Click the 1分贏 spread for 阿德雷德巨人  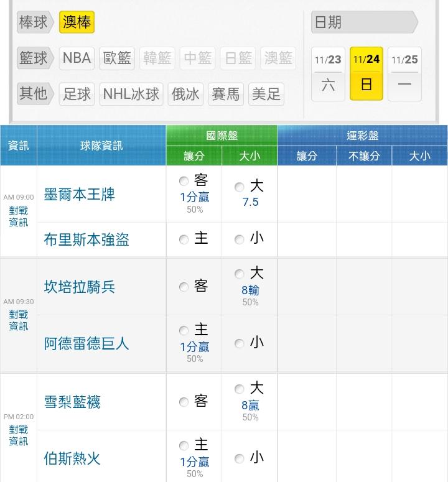195,347
